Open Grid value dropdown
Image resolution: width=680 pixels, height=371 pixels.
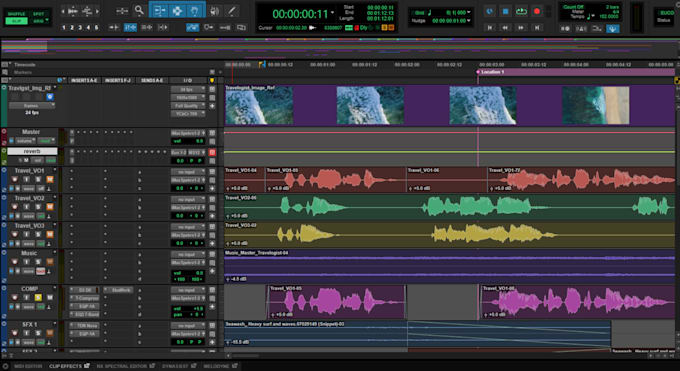pos(469,13)
